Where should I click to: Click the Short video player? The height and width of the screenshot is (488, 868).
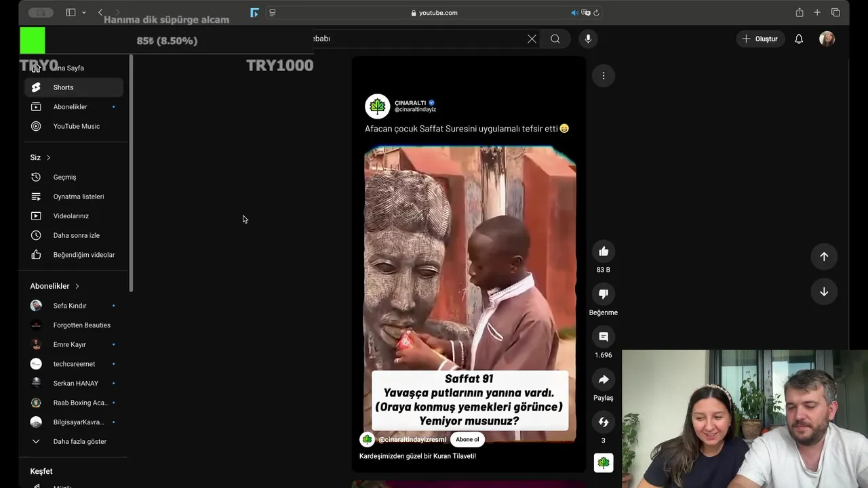(469, 264)
